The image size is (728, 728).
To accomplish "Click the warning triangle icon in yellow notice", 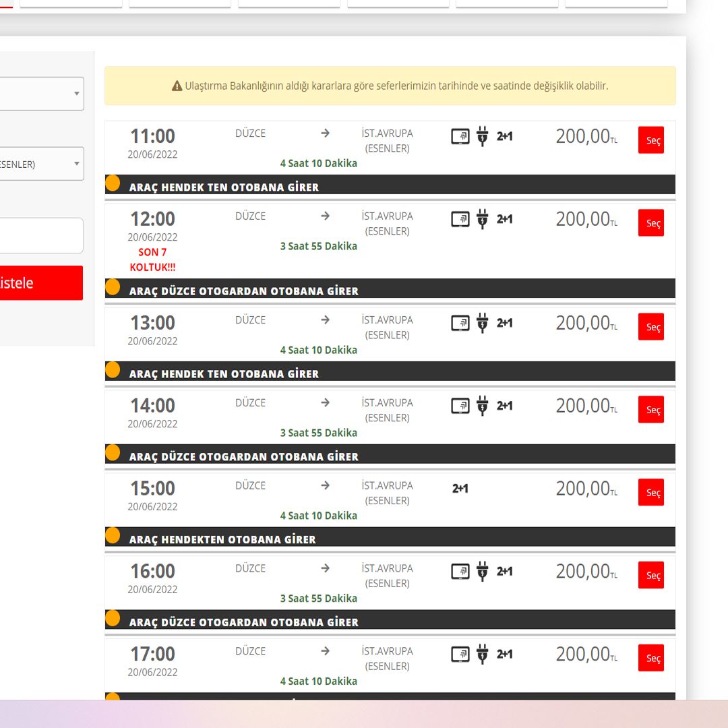I will (177, 86).
